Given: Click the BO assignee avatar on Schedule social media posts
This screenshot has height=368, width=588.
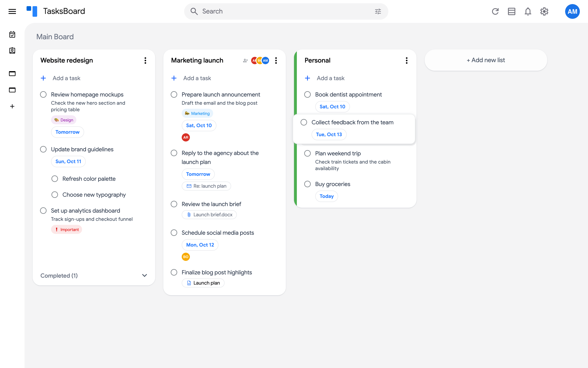Looking at the screenshot, I should point(186,257).
